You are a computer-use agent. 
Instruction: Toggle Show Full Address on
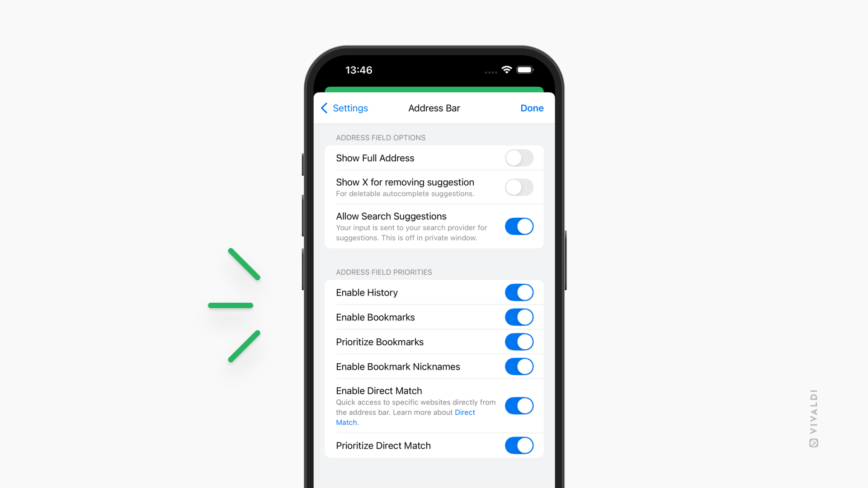pyautogui.click(x=518, y=157)
